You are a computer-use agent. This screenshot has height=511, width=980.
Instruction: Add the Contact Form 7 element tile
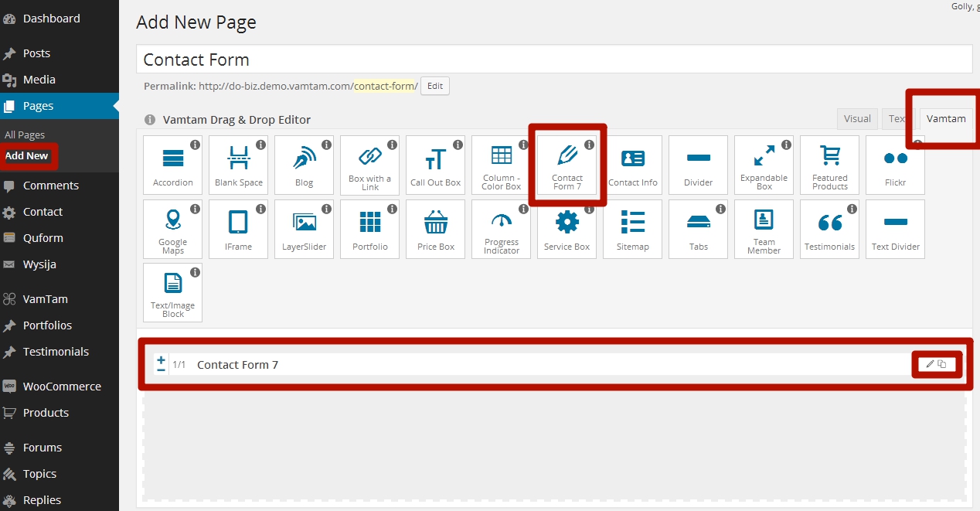pos(567,165)
